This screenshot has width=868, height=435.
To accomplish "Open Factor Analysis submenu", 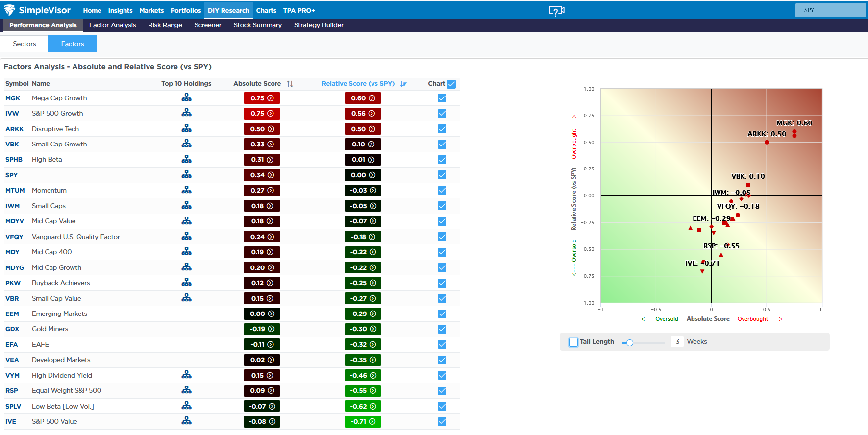I will (112, 25).
